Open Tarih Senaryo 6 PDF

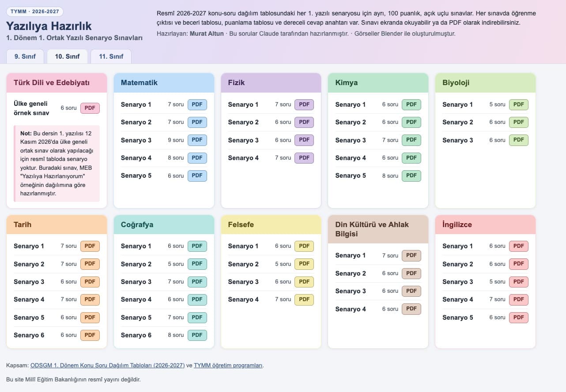coord(90,335)
